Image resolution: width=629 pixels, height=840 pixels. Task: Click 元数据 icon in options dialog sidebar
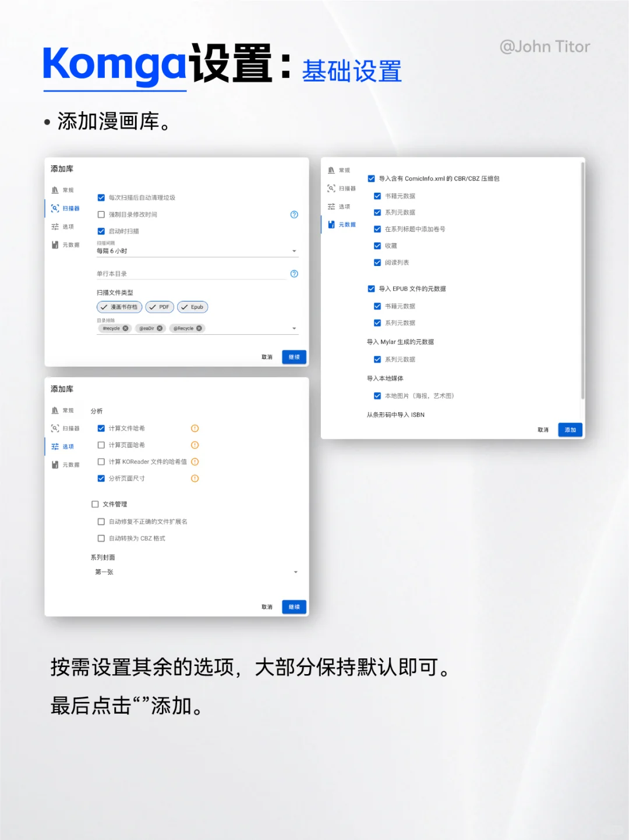pyautogui.click(x=55, y=465)
